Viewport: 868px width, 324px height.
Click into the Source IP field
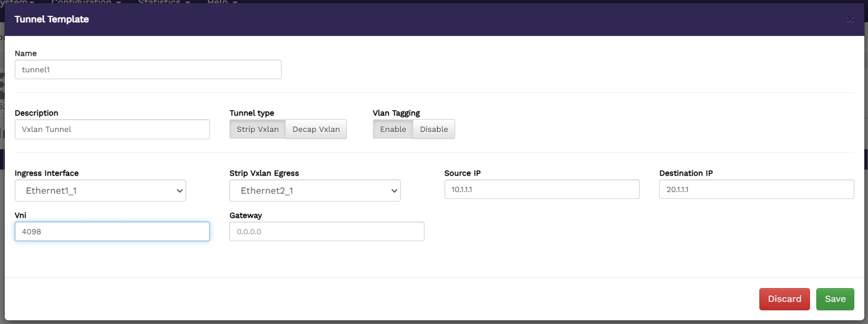(542, 189)
